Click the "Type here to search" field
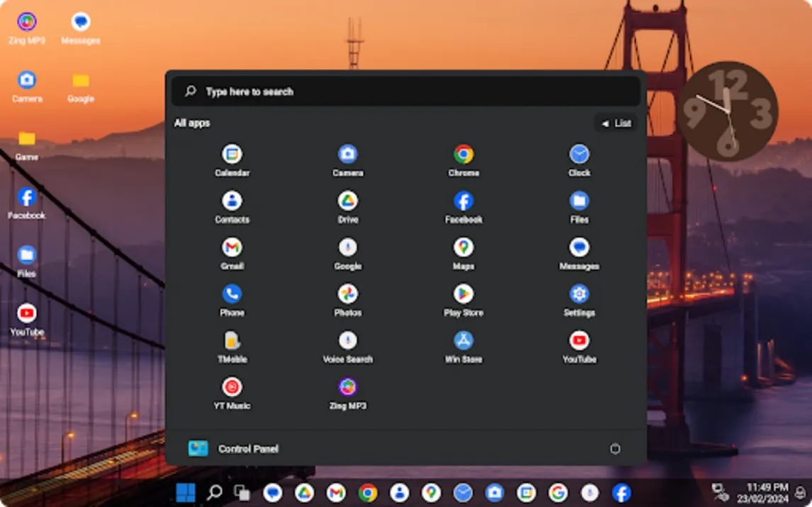 [405, 91]
